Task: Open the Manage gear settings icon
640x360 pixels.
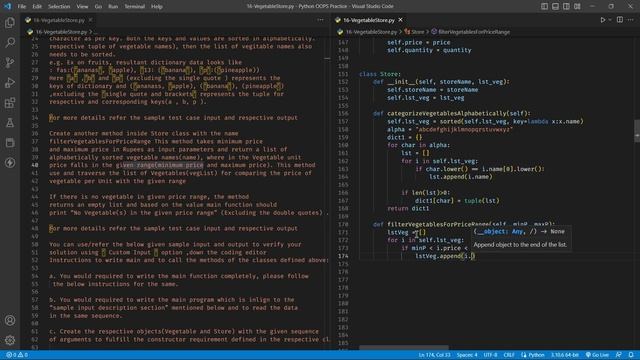Action: 10,340
